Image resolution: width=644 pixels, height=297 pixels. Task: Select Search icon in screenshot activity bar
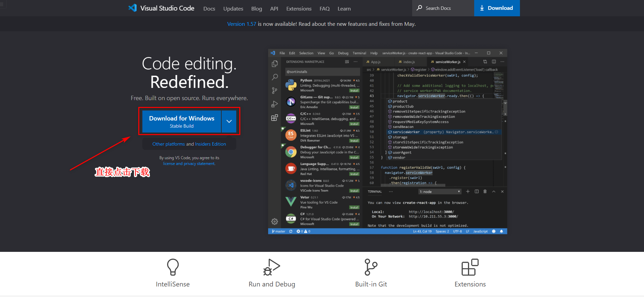(275, 77)
